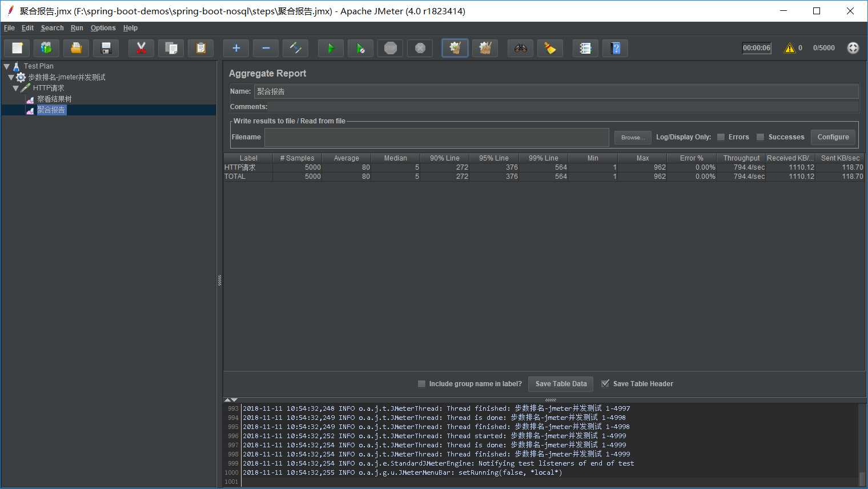Click the Clear results broom icon
Screen dimensions: 868x489
[x=455, y=48]
